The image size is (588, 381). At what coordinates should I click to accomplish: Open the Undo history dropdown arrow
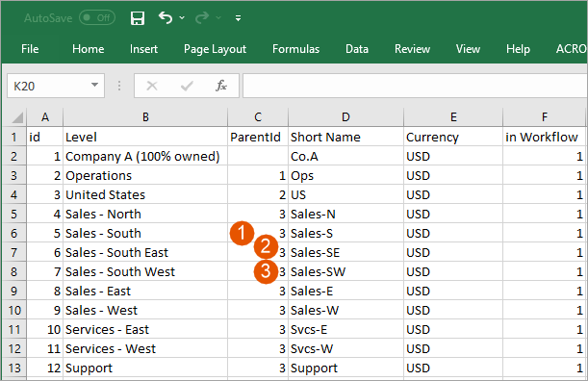click(182, 17)
